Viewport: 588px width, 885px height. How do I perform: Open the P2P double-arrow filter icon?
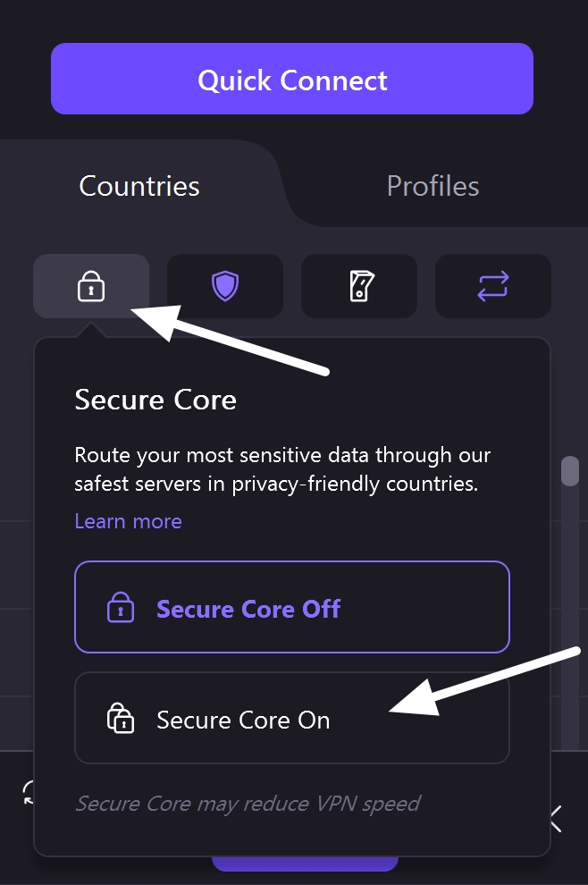[492, 286]
